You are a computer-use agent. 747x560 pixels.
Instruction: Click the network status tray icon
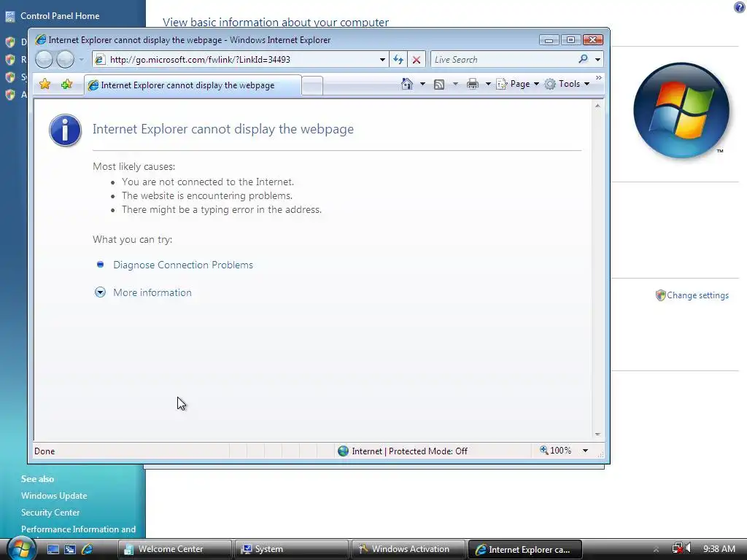tap(677, 548)
